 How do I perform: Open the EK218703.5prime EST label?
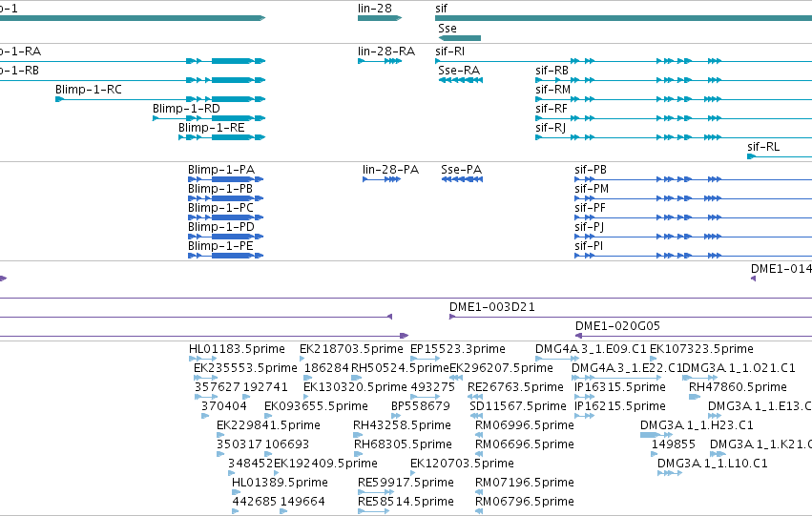pos(351,349)
